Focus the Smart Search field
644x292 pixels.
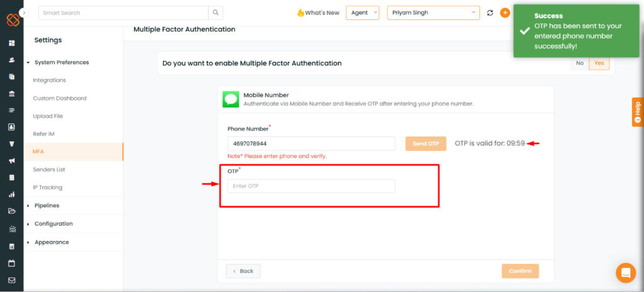[x=123, y=13]
